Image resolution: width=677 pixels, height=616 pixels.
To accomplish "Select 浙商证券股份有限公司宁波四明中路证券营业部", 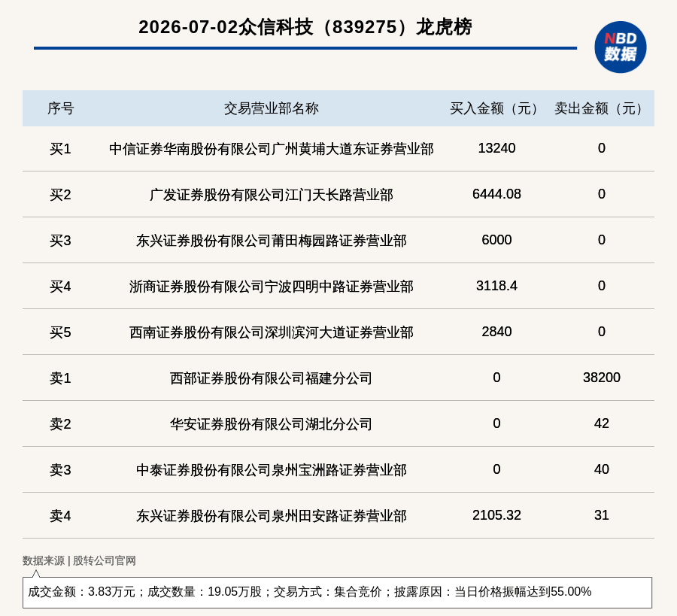I will (x=271, y=287).
